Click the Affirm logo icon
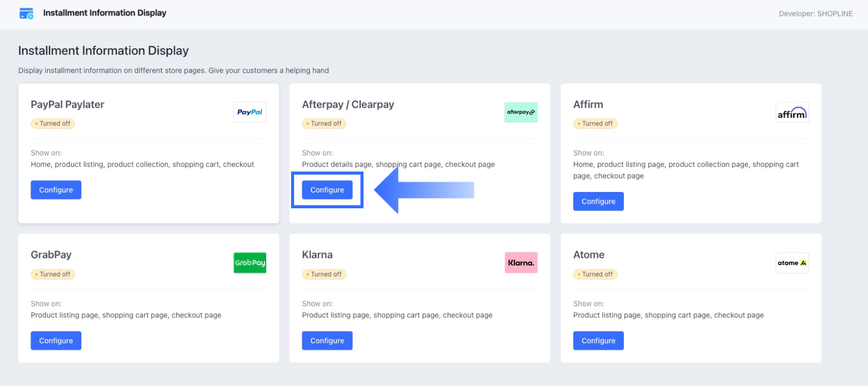Viewport: 868px width, 386px height. tap(792, 113)
